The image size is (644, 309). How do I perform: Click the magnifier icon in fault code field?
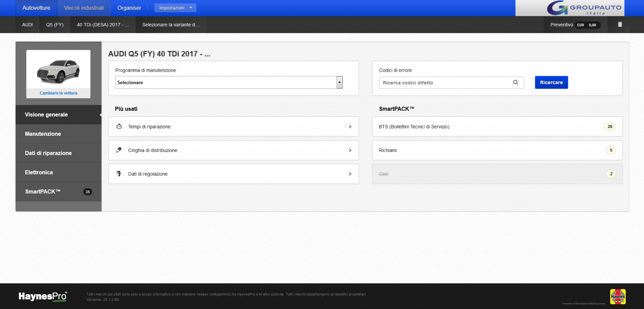[x=516, y=83]
